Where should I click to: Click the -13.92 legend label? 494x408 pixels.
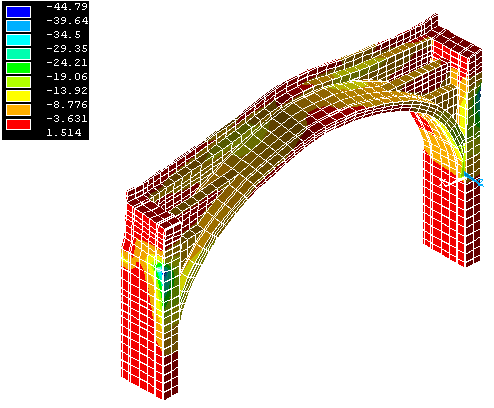(67, 91)
